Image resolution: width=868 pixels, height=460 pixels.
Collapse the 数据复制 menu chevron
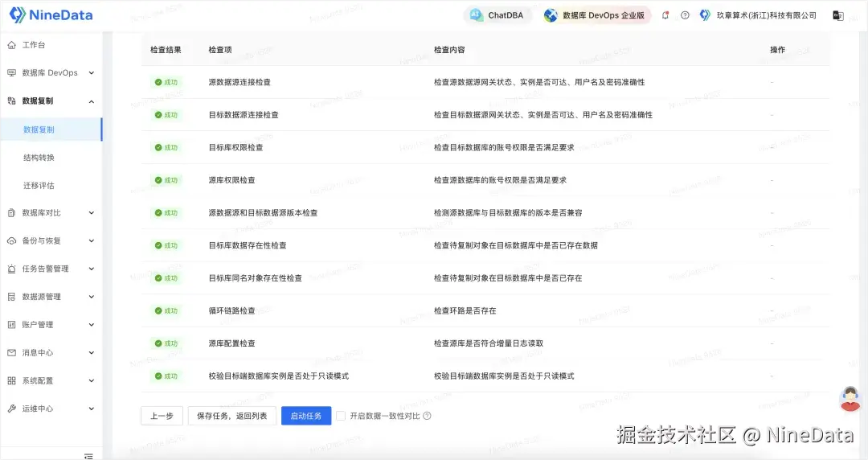click(x=92, y=101)
